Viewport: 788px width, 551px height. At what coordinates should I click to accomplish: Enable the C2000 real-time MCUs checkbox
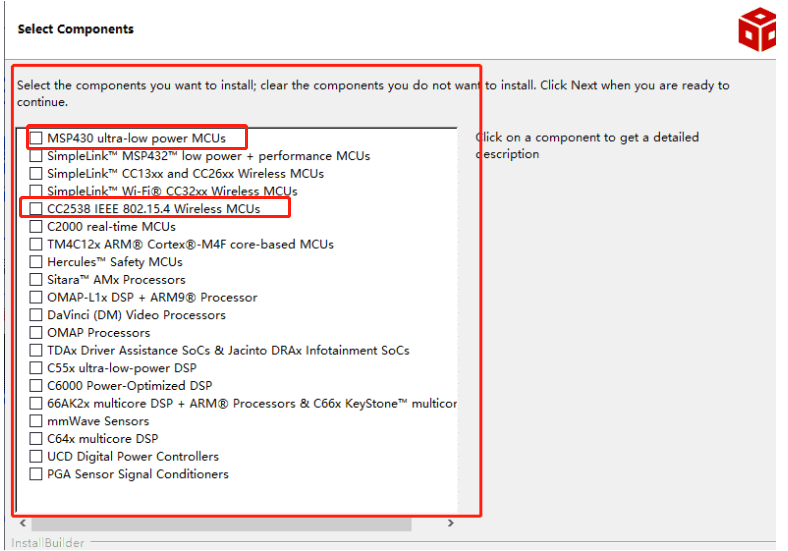36,226
